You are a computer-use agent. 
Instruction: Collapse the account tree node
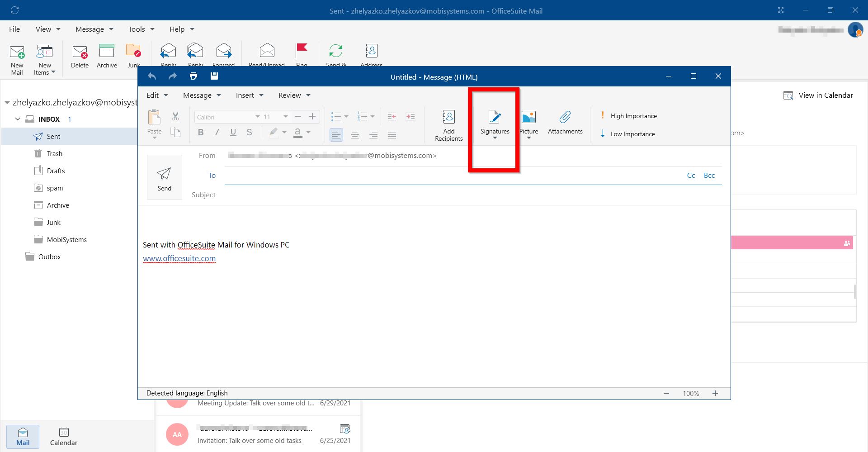coord(7,103)
